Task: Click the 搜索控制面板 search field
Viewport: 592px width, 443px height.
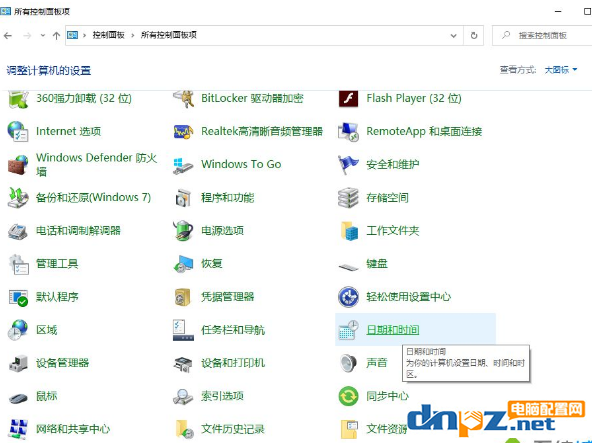Action: tap(542, 36)
